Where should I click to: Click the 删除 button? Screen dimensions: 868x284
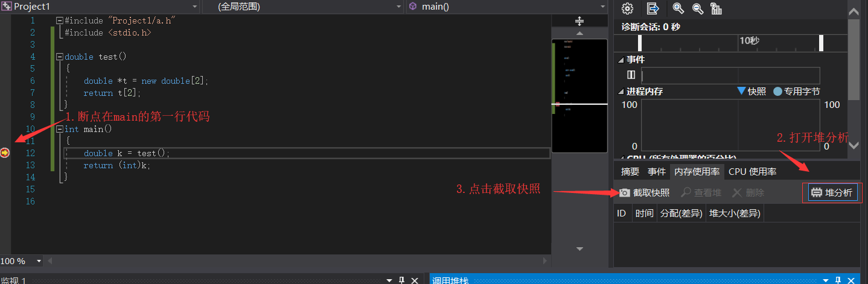pos(748,193)
